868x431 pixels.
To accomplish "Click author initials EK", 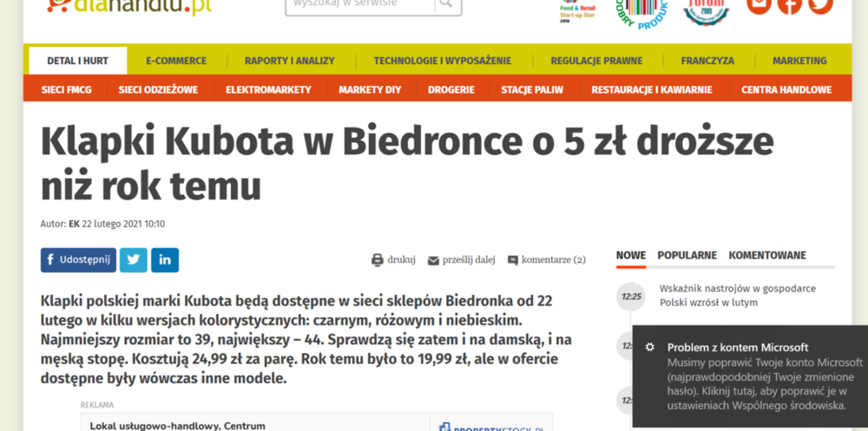I will (x=74, y=224).
